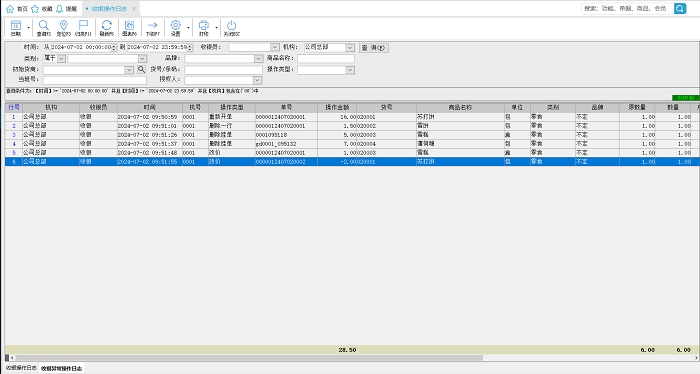Open Favorites via the star icon
Screen dimensions: 700x374
(x=34, y=8)
